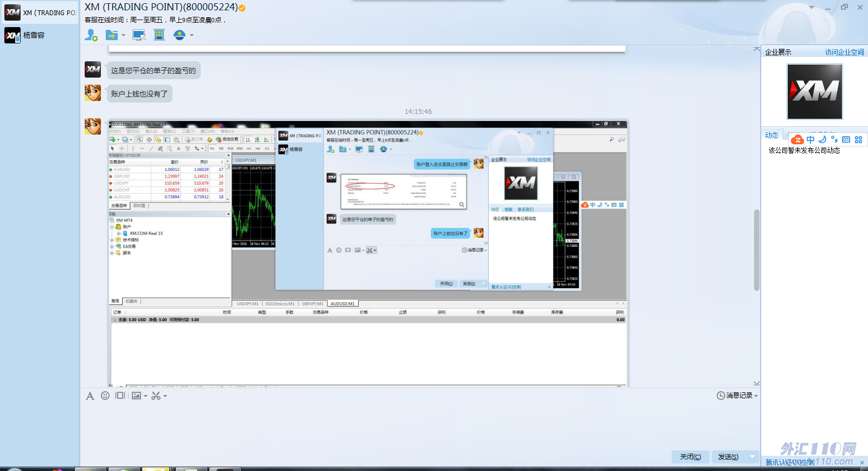
Task: Select the XM (TRADING PO conversation tab
Action: pyautogui.click(x=41, y=12)
